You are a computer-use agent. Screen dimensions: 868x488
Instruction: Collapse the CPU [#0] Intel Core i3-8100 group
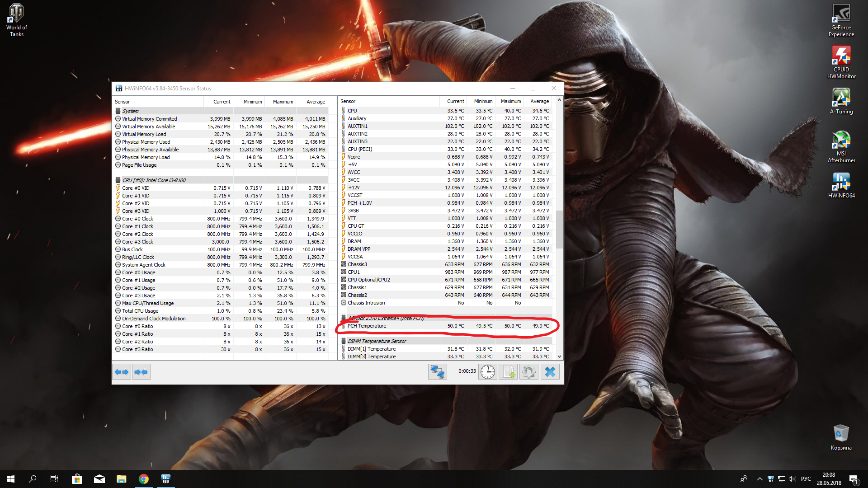tap(154, 180)
